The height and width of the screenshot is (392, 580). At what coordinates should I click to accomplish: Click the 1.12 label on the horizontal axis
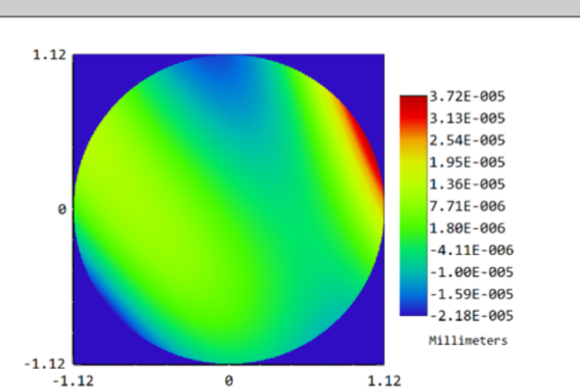tap(384, 380)
